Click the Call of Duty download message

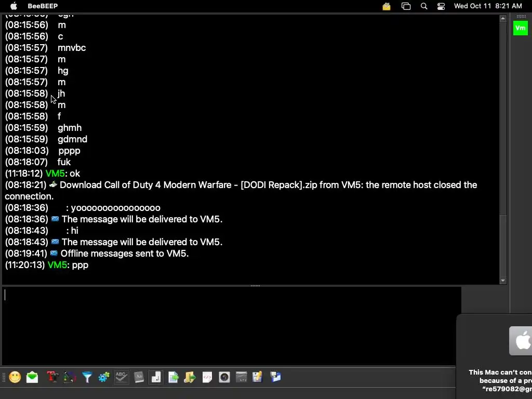pos(241,190)
